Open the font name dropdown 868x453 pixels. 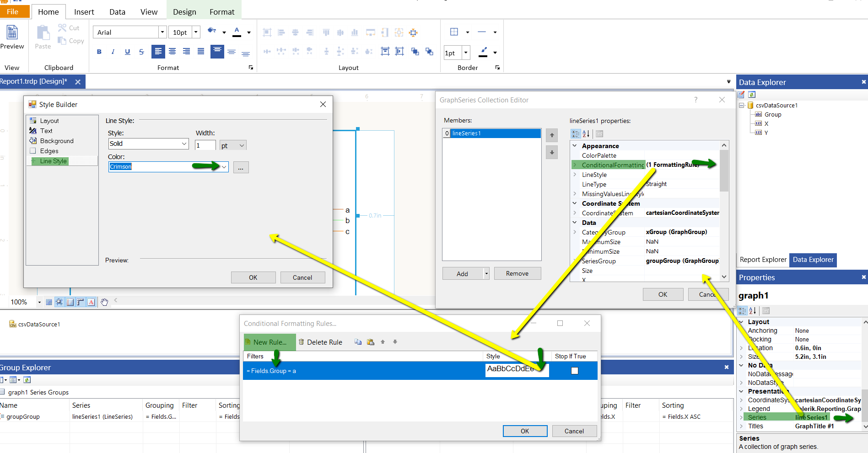(x=162, y=32)
